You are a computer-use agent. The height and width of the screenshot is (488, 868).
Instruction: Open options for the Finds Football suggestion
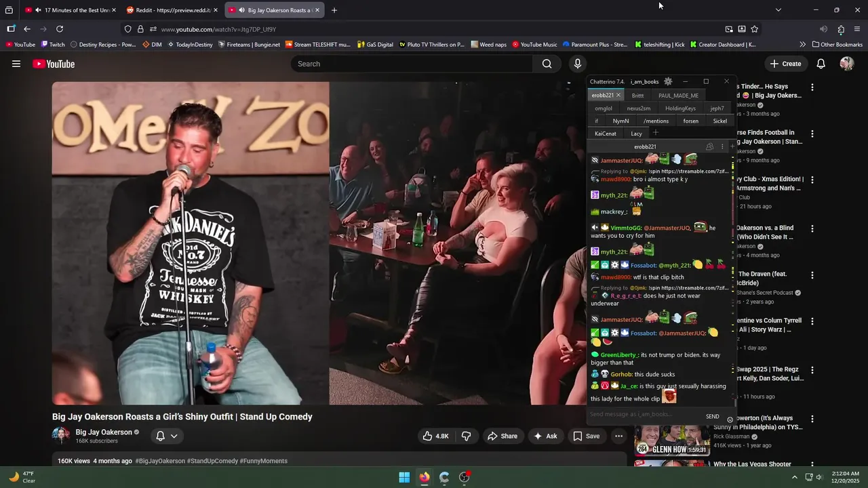click(x=812, y=133)
